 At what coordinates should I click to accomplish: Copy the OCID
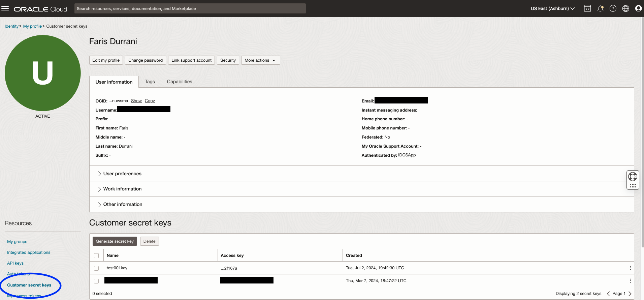[150, 101]
